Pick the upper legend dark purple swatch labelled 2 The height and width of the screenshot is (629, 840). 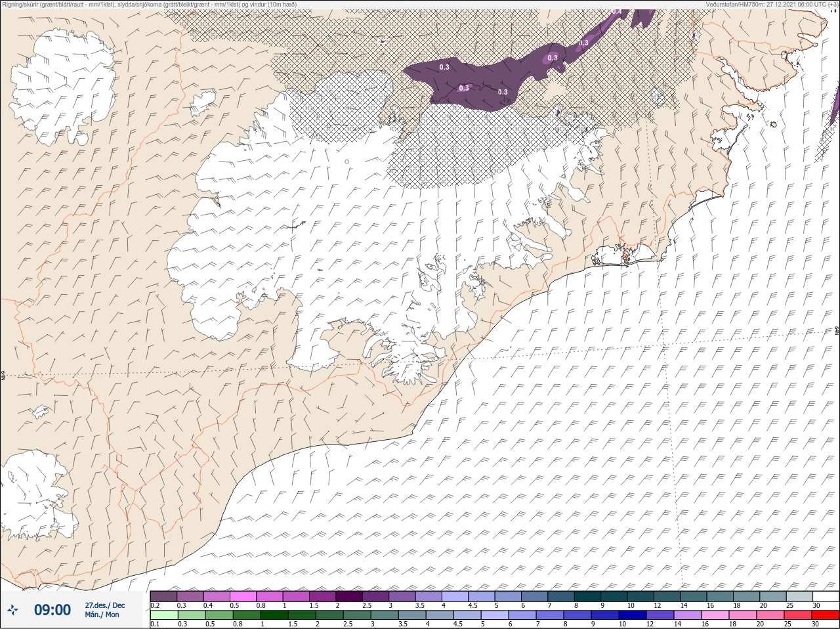click(349, 596)
